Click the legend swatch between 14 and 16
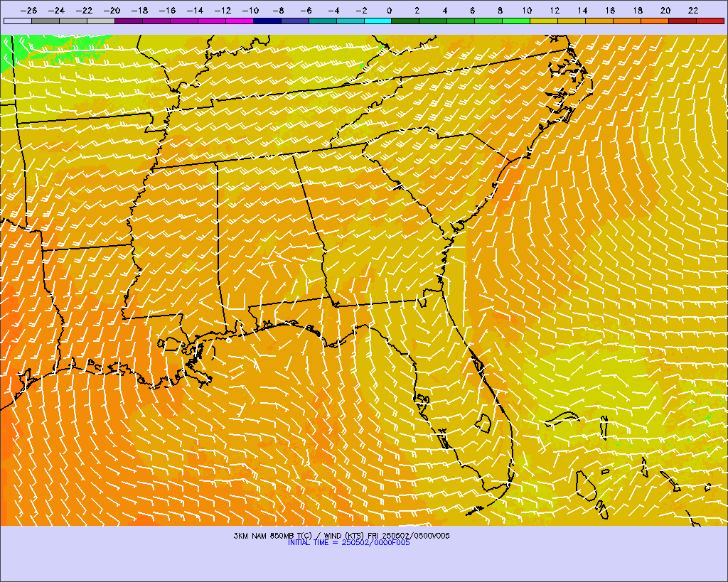This screenshot has height=582, width=728. [x=599, y=21]
